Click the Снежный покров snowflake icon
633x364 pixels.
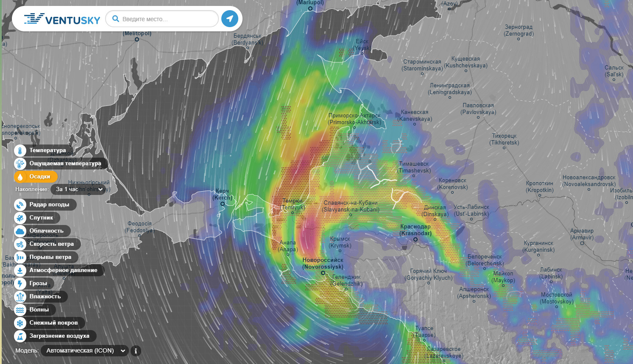tap(20, 323)
